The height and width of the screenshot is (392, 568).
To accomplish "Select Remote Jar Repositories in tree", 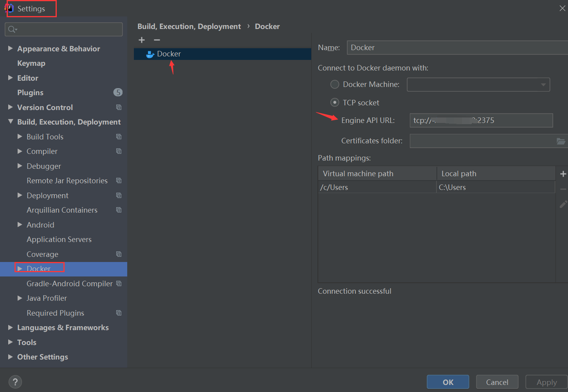I will click(x=67, y=181).
